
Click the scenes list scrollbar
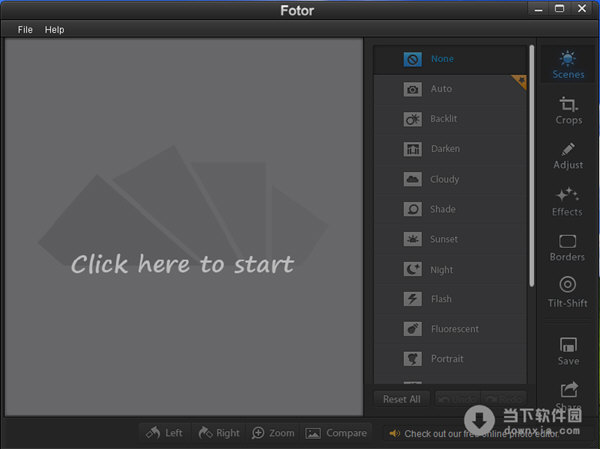tap(532, 165)
